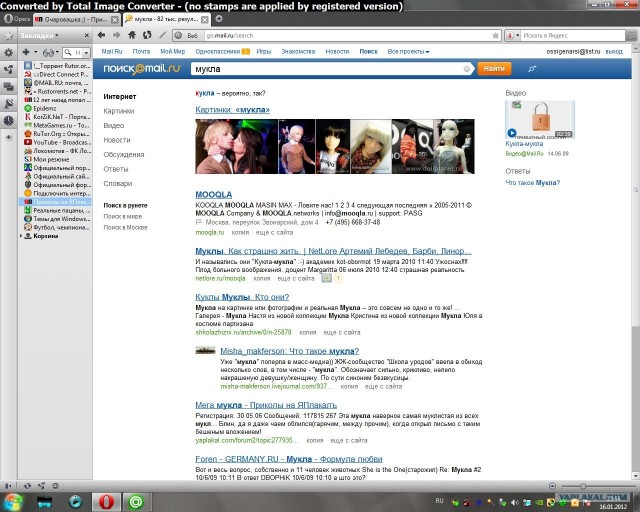The image size is (640, 512).
Task: Open the search settings wrench icon
Action: pos(531,69)
